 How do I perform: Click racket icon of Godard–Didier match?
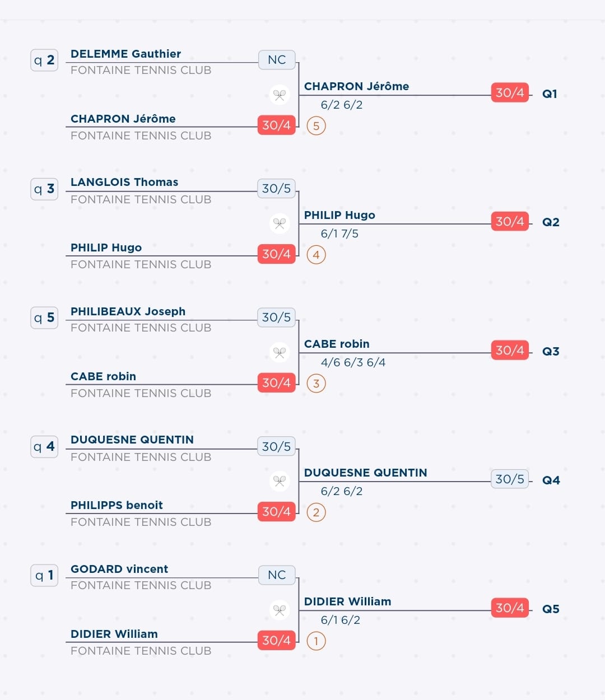(279, 609)
